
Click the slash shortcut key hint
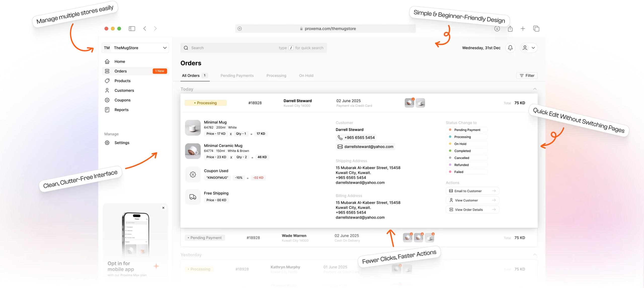(x=291, y=48)
